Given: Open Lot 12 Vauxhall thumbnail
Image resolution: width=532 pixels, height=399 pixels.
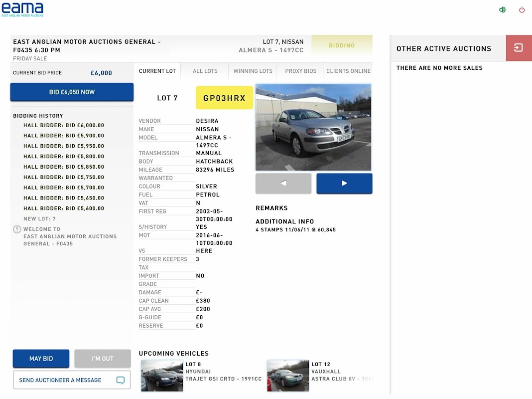Looking at the screenshot, I should tap(288, 376).
